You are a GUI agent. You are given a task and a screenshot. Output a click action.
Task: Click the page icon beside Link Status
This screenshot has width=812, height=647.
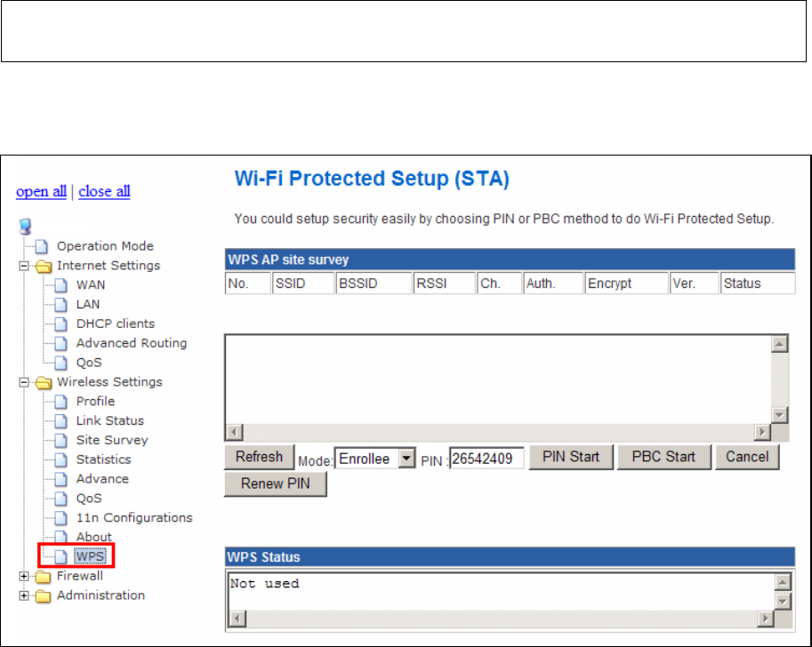(61, 420)
